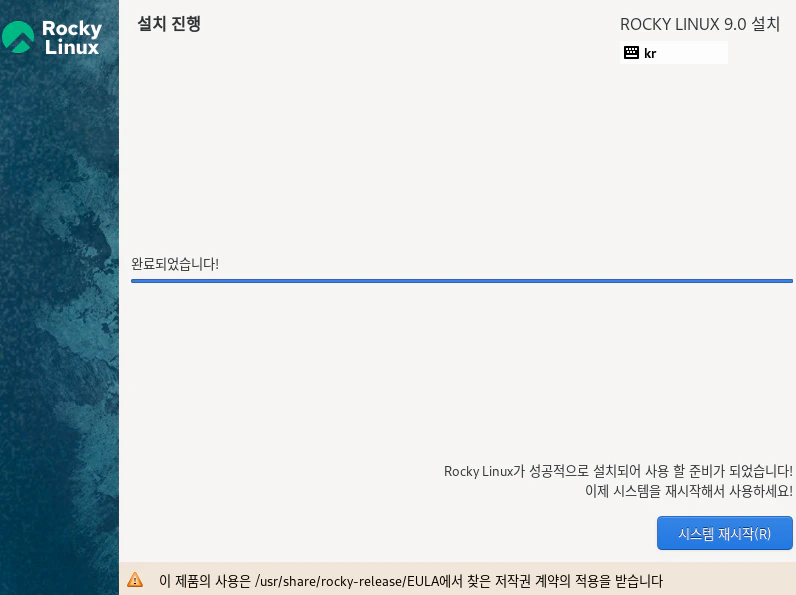
Task: Select the 완료되었습니다! status text
Action: click(x=175, y=264)
